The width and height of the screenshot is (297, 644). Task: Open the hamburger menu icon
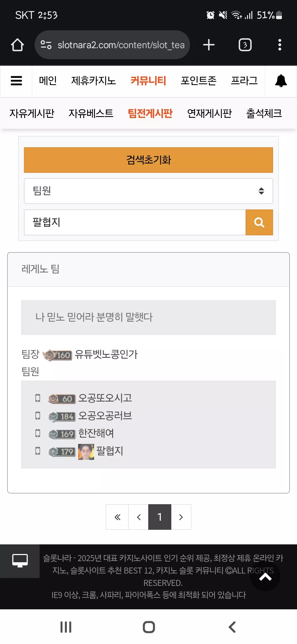(16, 81)
